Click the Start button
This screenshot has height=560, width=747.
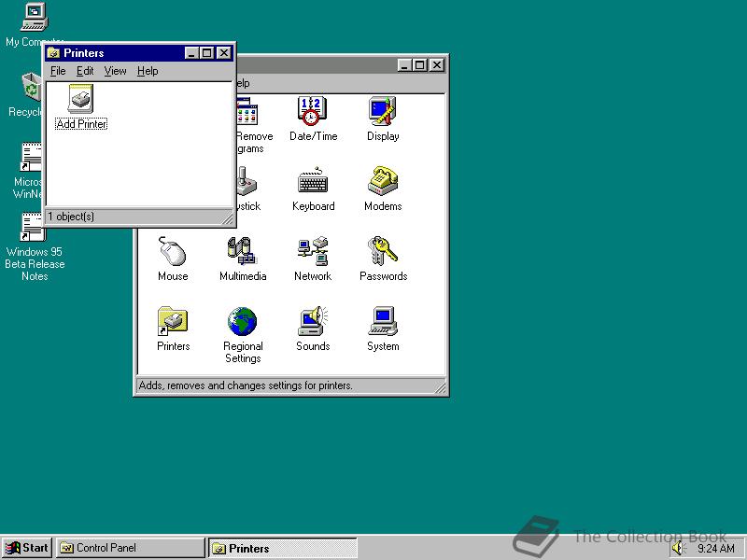point(27,548)
